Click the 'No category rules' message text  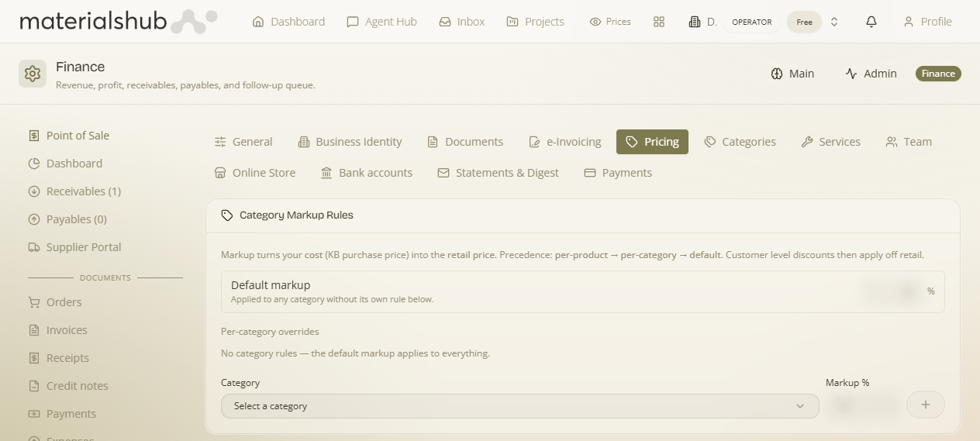pyautogui.click(x=355, y=353)
